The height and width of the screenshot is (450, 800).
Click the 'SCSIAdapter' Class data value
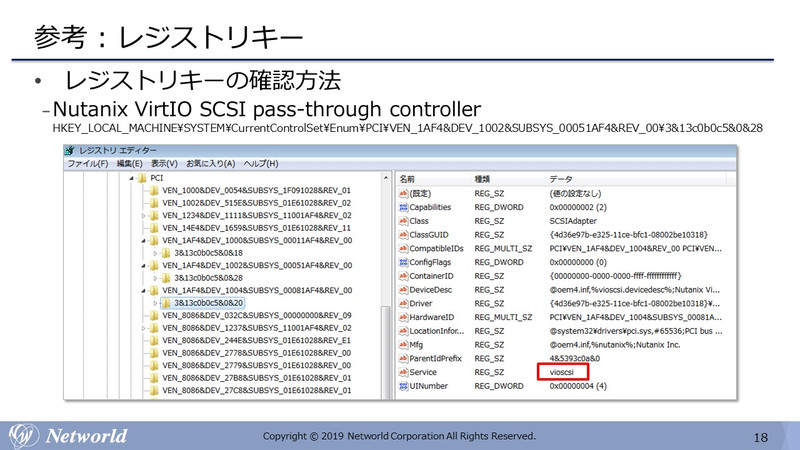pos(573,221)
